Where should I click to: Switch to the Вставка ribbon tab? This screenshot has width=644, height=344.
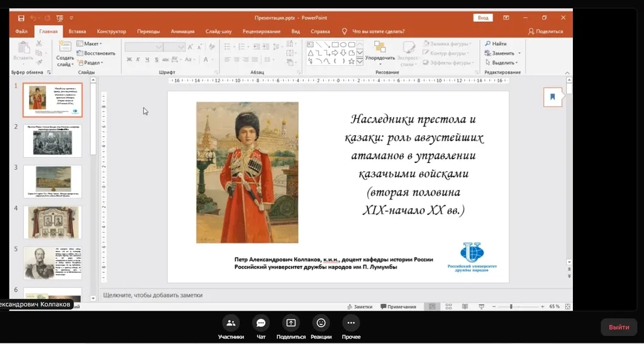click(x=77, y=31)
